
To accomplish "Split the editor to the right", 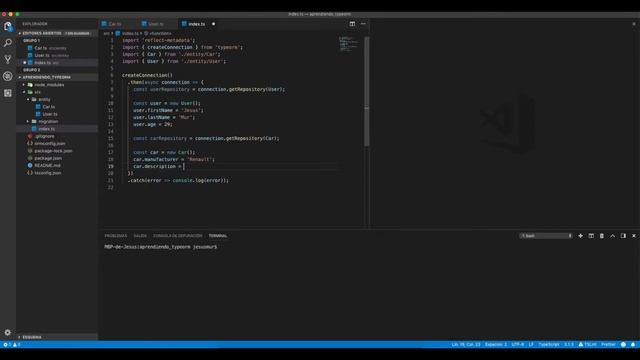I will tap(352, 24).
